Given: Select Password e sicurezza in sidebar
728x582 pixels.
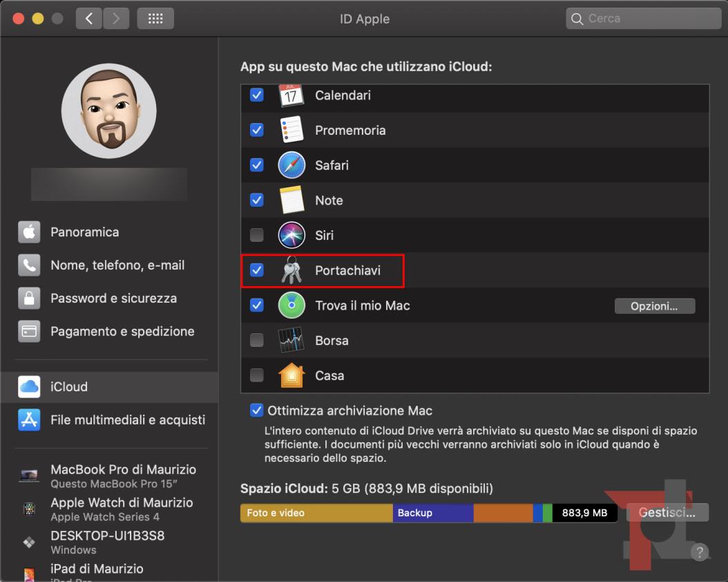Looking at the screenshot, I should tap(113, 299).
